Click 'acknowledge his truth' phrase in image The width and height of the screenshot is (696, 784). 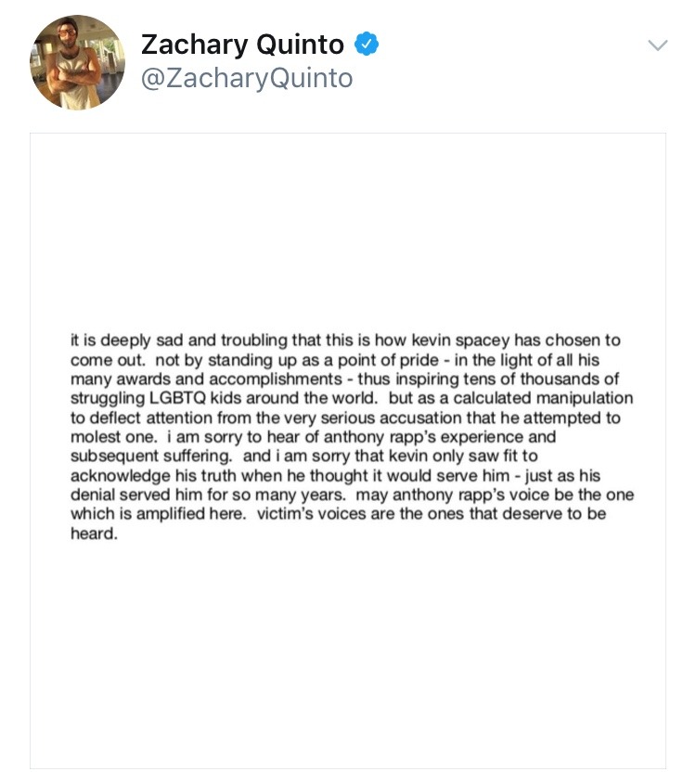[x=156, y=476]
